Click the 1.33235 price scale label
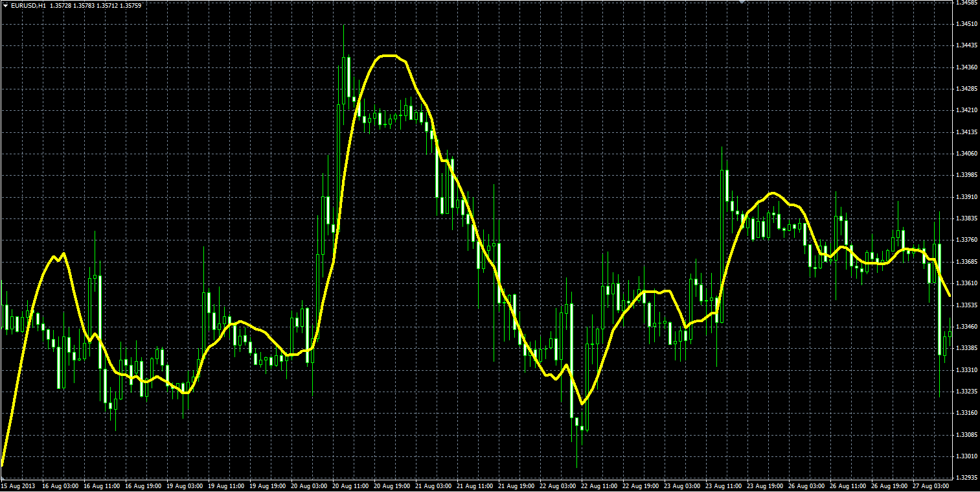This screenshot has height=492, width=980. tap(966, 392)
